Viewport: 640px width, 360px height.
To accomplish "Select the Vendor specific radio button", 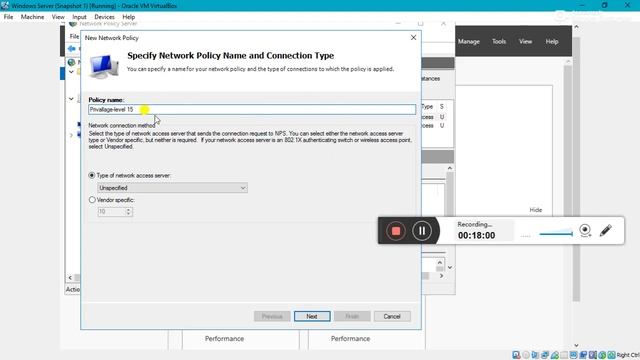I will coord(92,200).
